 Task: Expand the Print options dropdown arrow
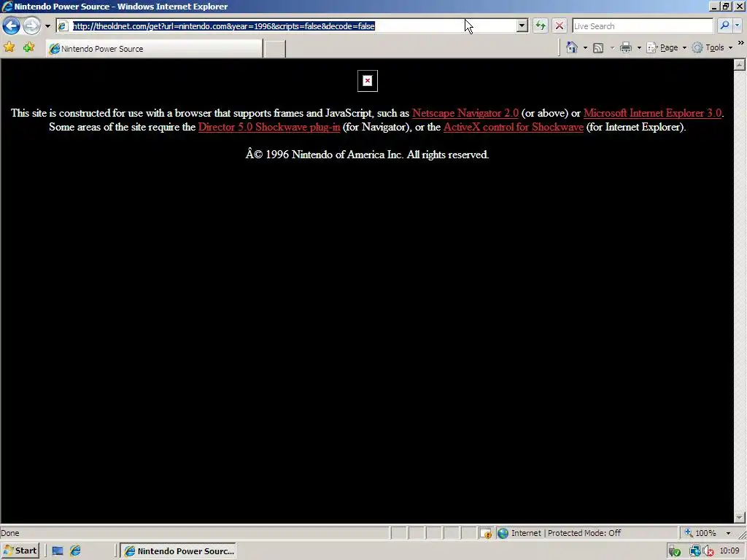click(639, 47)
